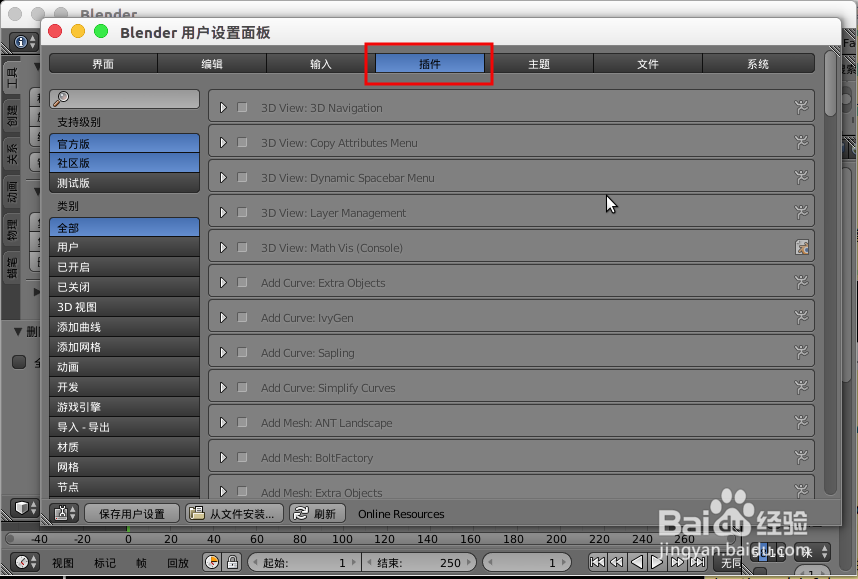Click Add Curve Extra Objects support icon
858x579 pixels.
[801, 282]
